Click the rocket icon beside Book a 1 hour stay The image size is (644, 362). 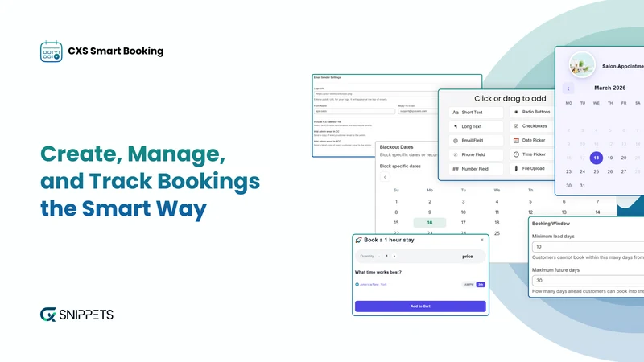[358, 240]
